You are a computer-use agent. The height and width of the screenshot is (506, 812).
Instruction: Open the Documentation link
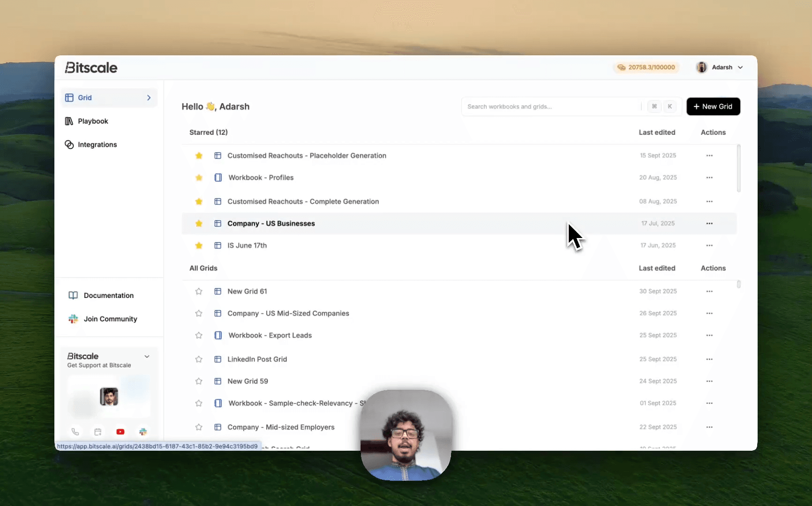pos(109,296)
